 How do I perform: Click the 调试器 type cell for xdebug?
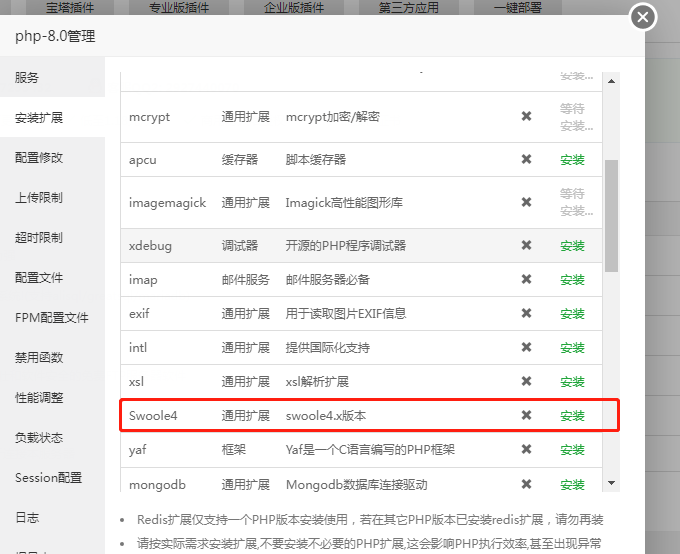240,246
